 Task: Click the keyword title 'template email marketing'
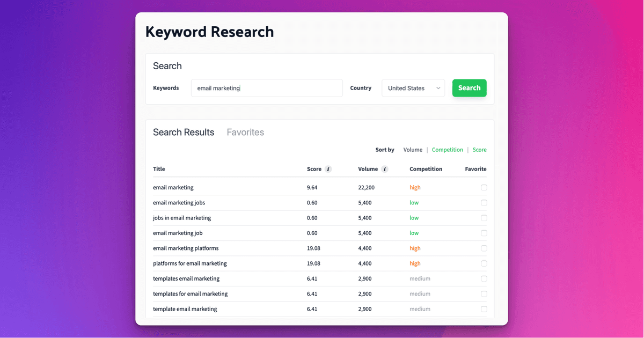point(185,309)
